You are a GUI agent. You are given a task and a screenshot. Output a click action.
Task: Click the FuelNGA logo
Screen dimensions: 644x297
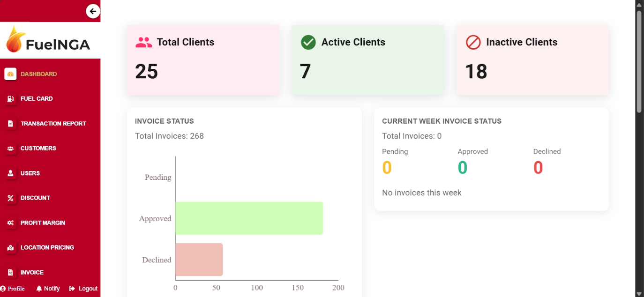point(48,40)
